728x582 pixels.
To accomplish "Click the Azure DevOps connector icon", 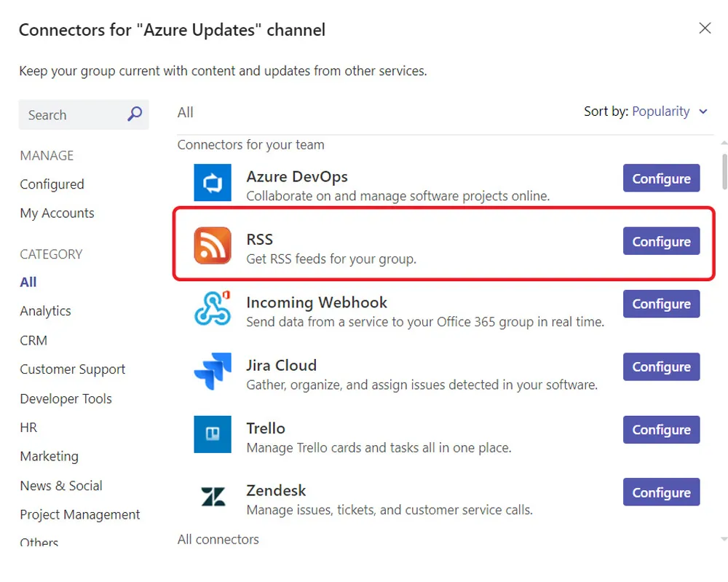I will tap(212, 183).
